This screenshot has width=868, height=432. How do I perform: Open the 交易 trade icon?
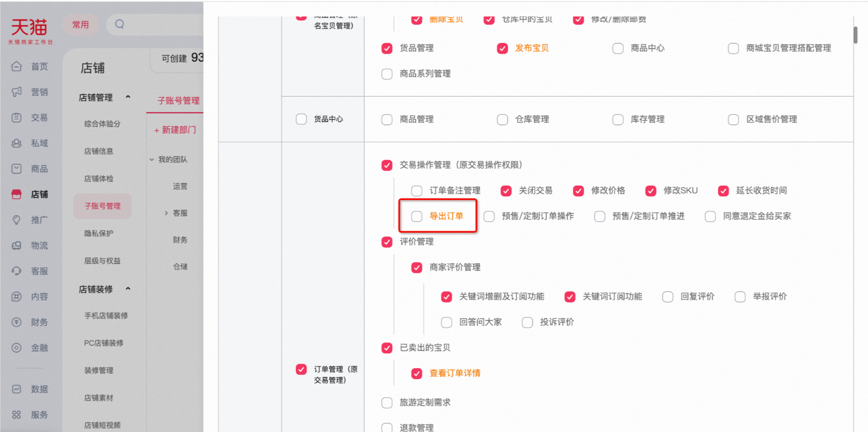pyautogui.click(x=16, y=118)
